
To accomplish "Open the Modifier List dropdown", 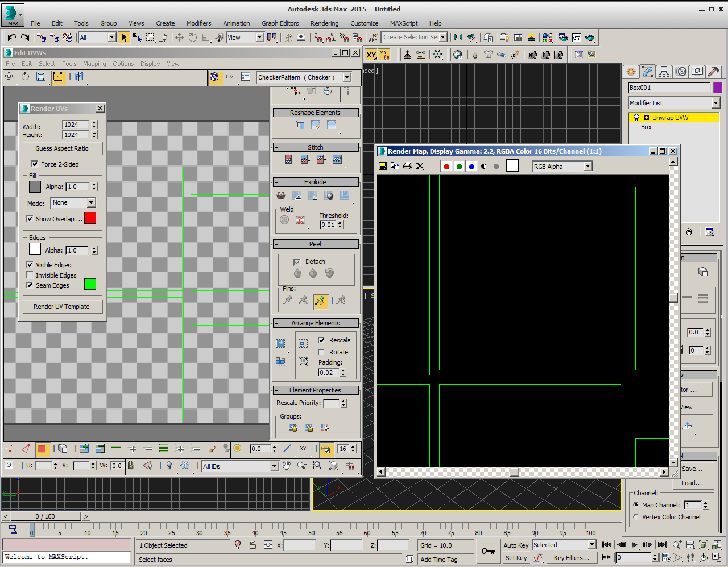I will pos(715,103).
